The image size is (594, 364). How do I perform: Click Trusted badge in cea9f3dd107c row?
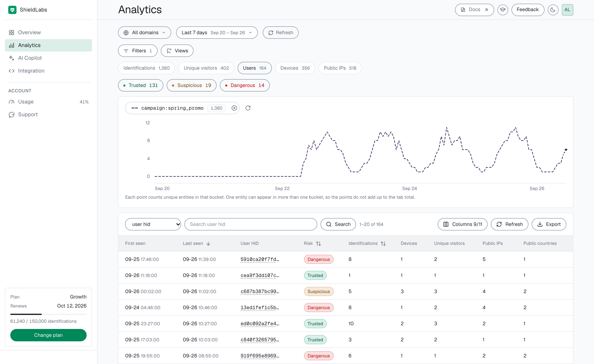coord(315,275)
